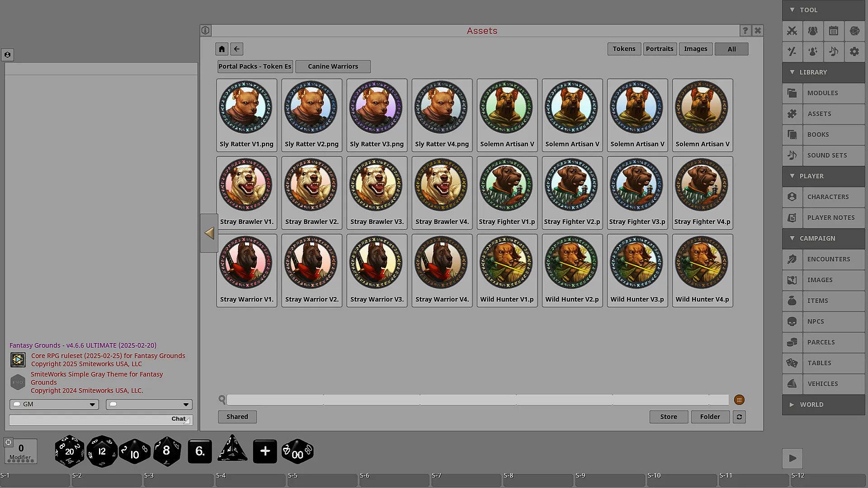Roll the d20 die

point(69,451)
